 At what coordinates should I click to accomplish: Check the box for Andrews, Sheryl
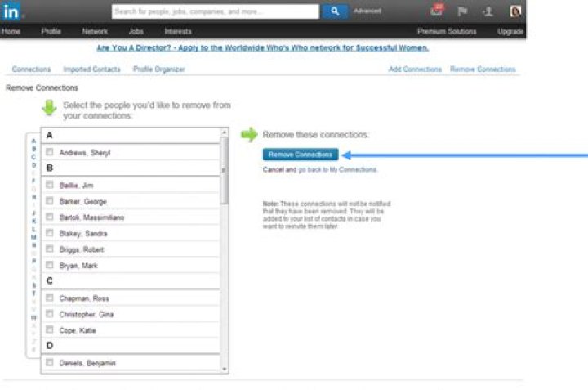[50, 152]
